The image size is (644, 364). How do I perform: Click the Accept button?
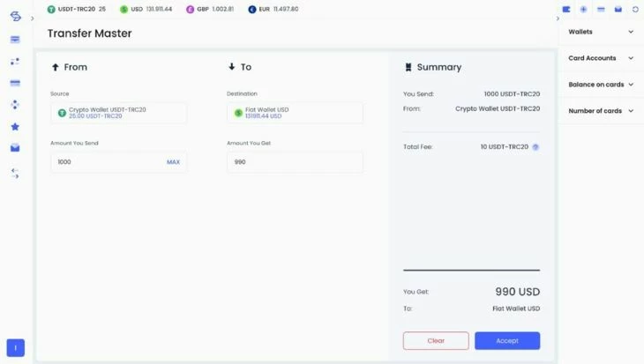(507, 340)
